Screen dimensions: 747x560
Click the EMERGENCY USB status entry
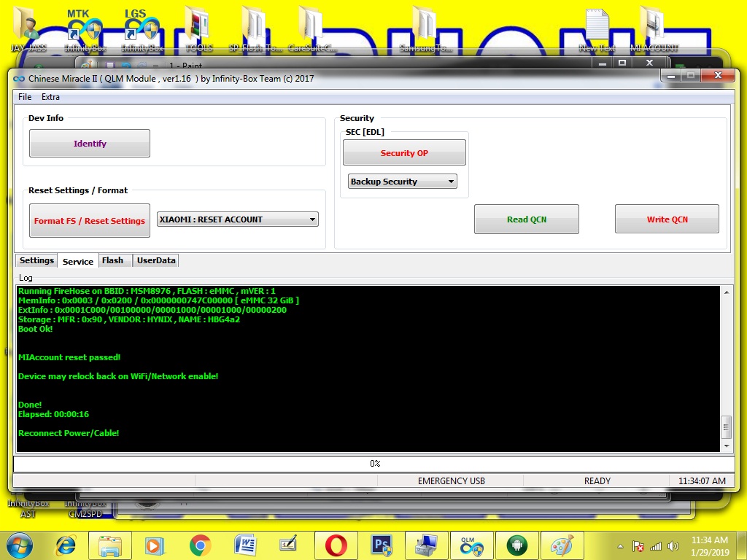pos(451,481)
